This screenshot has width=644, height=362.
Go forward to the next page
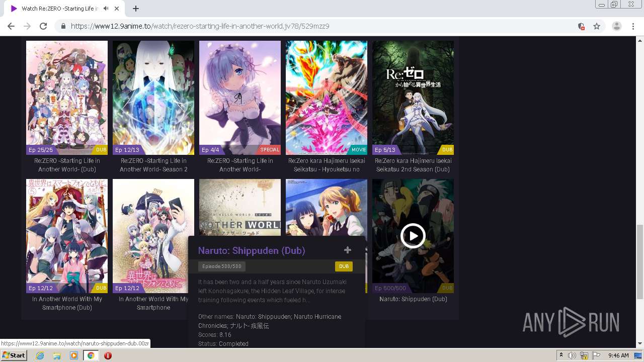click(x=27, y=26)
